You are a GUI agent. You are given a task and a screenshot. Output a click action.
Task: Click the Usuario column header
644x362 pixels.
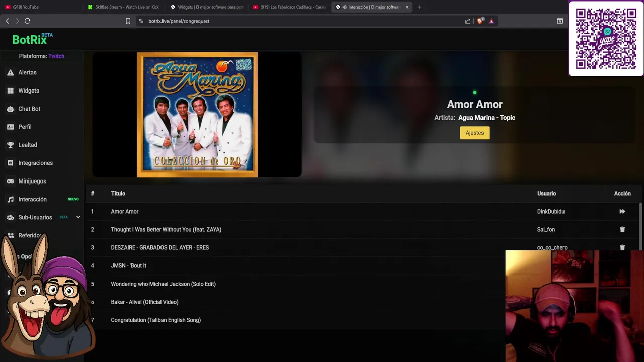[546, 194]
